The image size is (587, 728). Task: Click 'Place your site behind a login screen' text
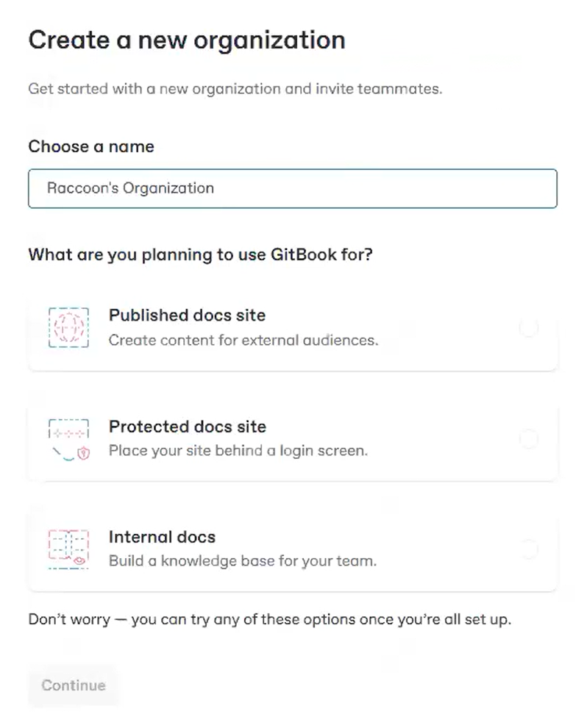(x=238, y=451)
